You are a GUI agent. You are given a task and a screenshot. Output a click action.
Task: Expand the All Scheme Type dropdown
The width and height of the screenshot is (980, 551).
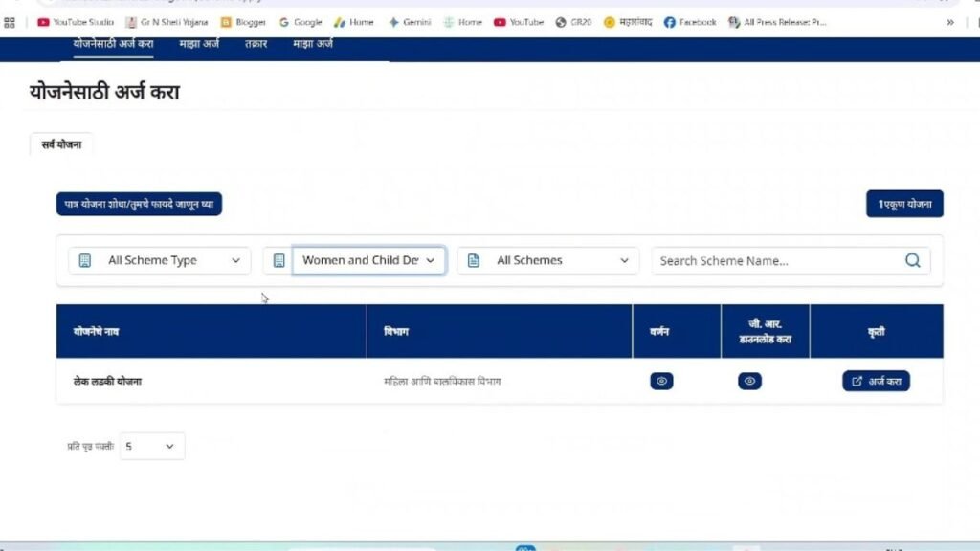pyautogui.click(x=160, y=260)
